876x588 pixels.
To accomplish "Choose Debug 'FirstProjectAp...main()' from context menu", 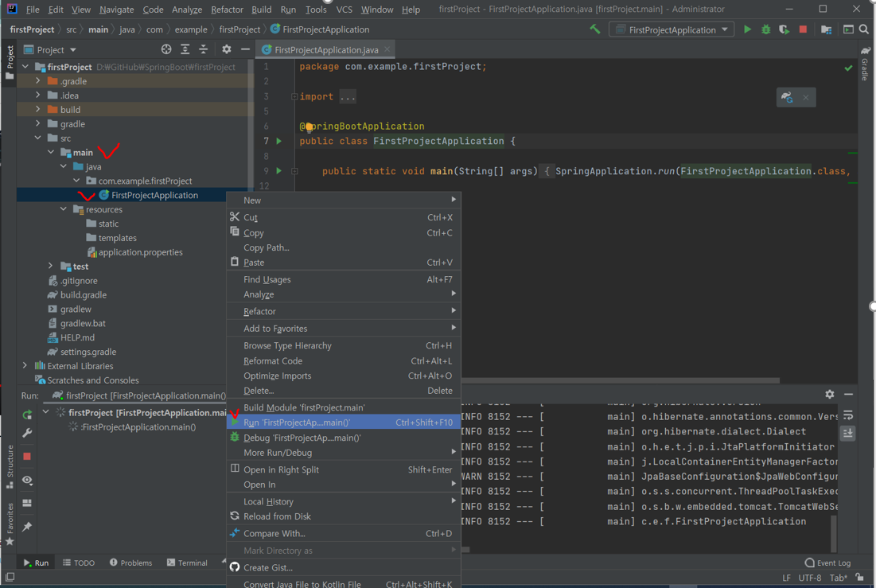I will [344, 438].
